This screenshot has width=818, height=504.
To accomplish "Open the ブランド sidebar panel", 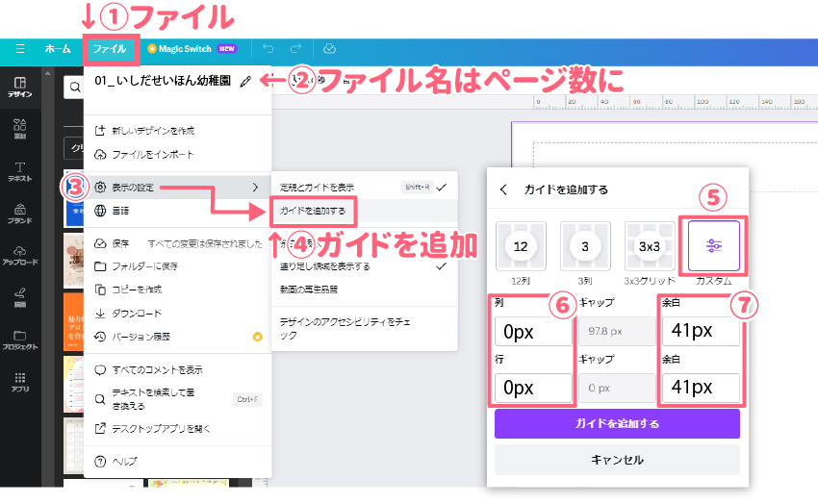I will pos(20,214).
